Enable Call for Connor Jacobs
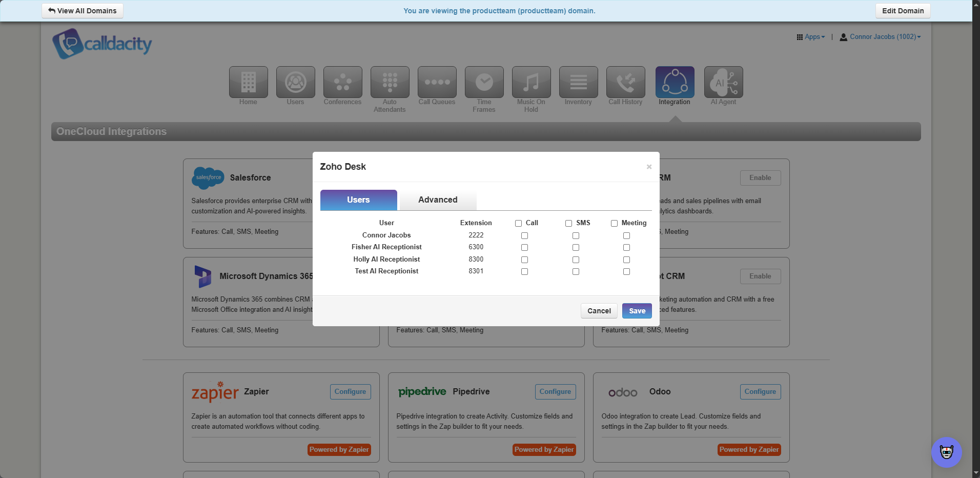 [524, 236]
